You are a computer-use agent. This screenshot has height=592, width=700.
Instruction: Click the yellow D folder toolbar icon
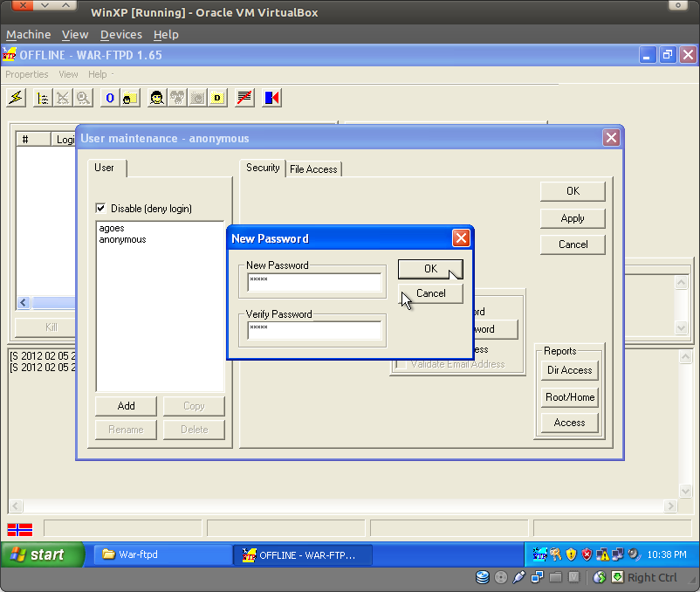[x=217, y=97]
